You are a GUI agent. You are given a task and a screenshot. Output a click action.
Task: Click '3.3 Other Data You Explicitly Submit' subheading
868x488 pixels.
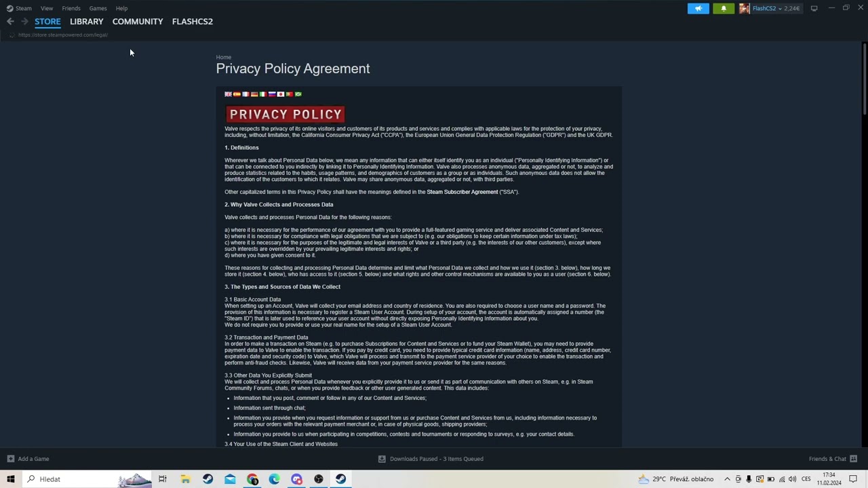click(x=269, y=375)
